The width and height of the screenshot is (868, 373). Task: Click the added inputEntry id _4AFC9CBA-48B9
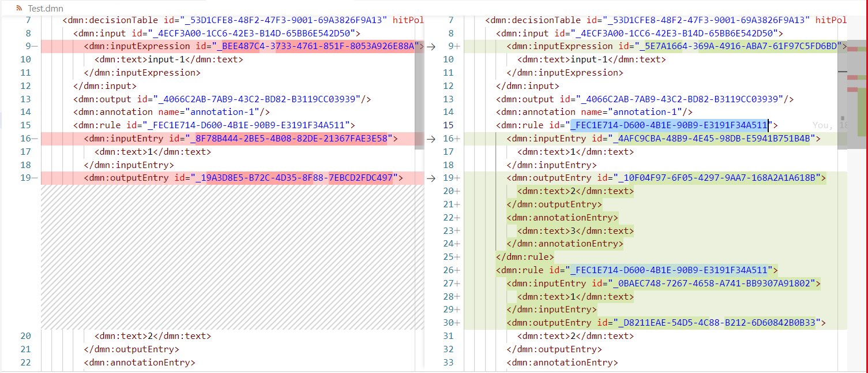click(712, 139)
